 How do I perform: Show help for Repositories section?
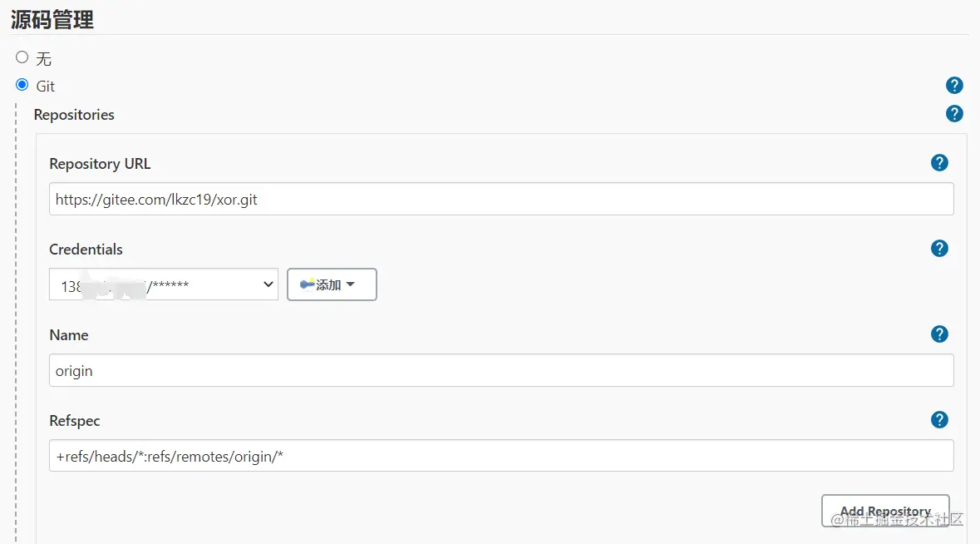[954, 114]
